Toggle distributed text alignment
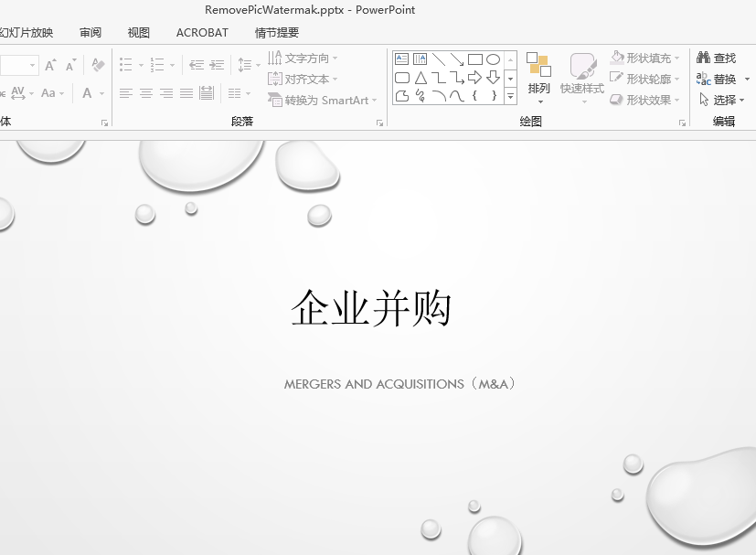The height and width of the screenshot is (555, 756). 207,92
